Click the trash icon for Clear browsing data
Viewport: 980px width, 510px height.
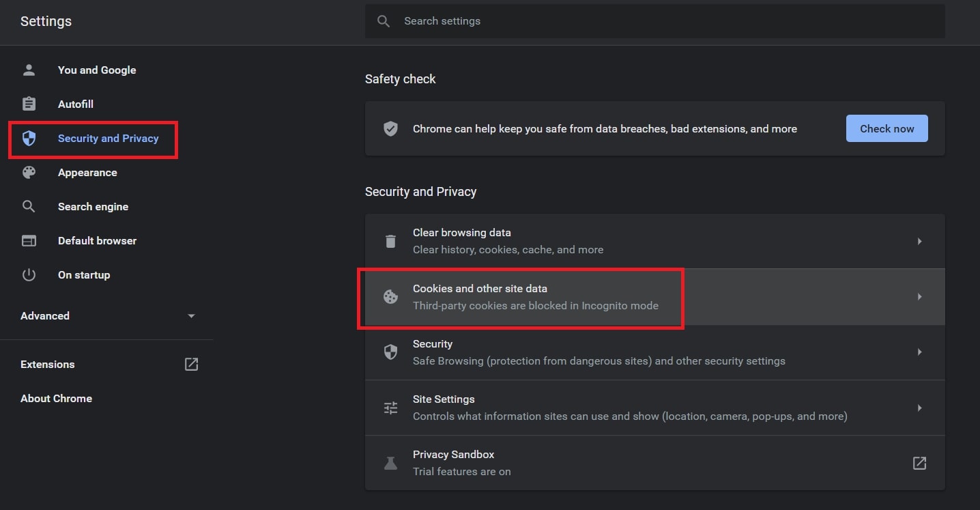[390, 241]
